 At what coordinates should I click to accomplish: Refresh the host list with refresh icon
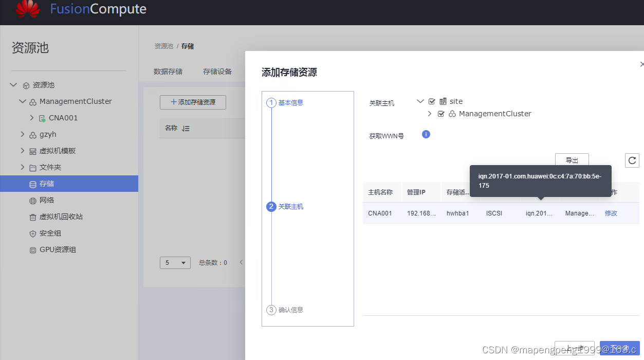pos(632,160)
